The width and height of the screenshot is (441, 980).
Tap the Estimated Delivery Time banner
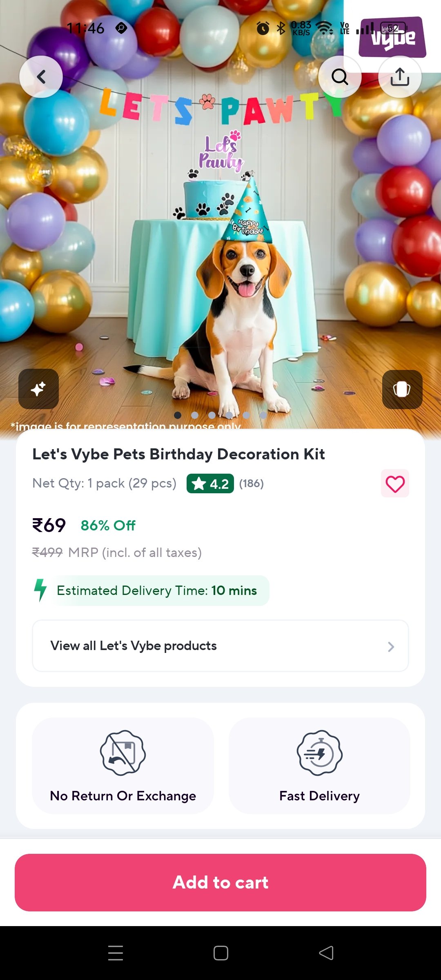(157, 590)
